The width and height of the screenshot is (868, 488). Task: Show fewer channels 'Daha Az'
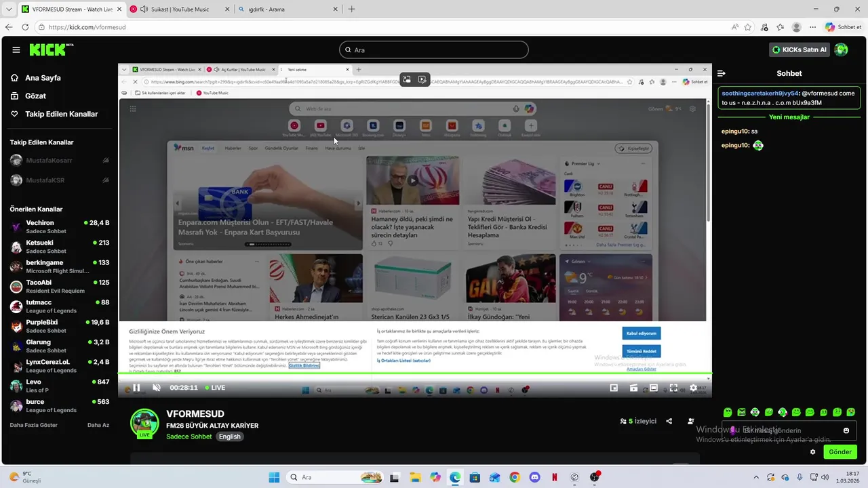98,425
